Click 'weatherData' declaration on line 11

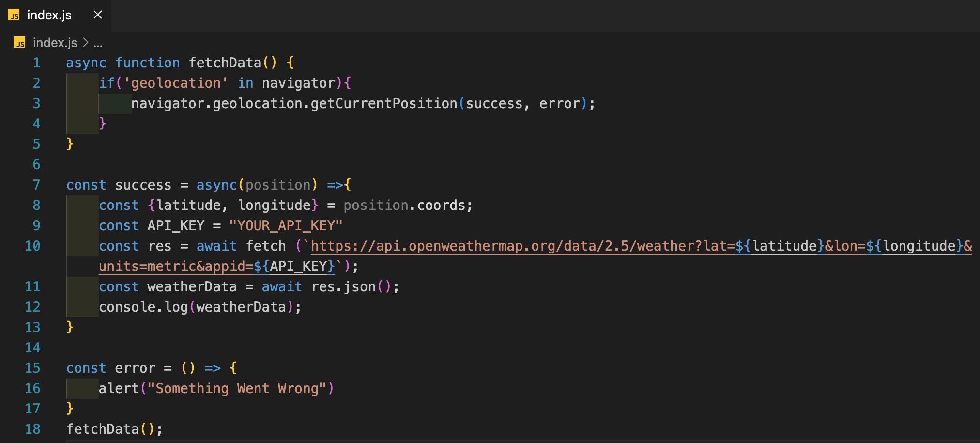click(x=192, y=287)
